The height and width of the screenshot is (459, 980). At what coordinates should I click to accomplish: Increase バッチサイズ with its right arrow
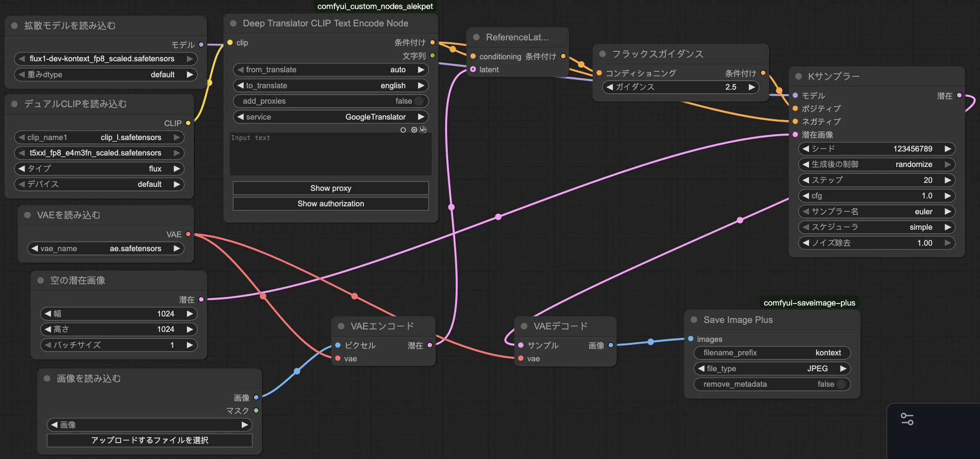(189, 345)
